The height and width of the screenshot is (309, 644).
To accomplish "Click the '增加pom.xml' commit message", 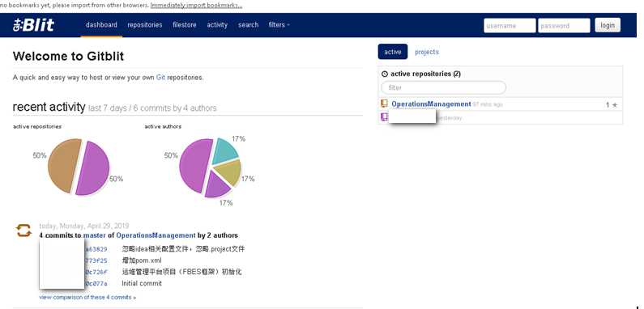I will [142, 260].
